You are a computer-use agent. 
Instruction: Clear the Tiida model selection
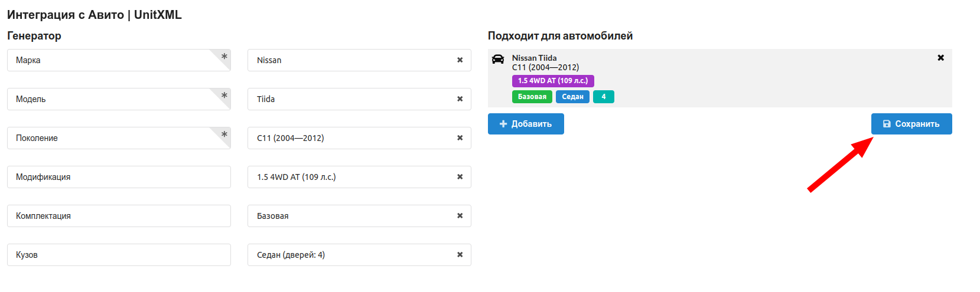tap(460, 99)
